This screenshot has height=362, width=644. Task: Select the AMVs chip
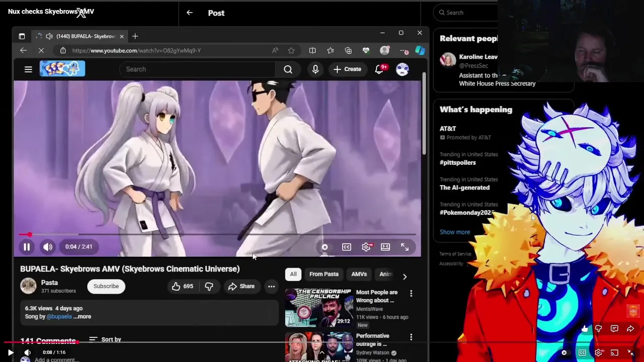pyautogui.click(x=359, y=274)
